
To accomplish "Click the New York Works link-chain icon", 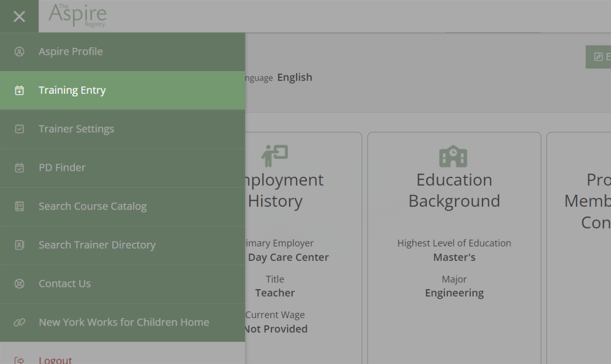I will point(19,322).
